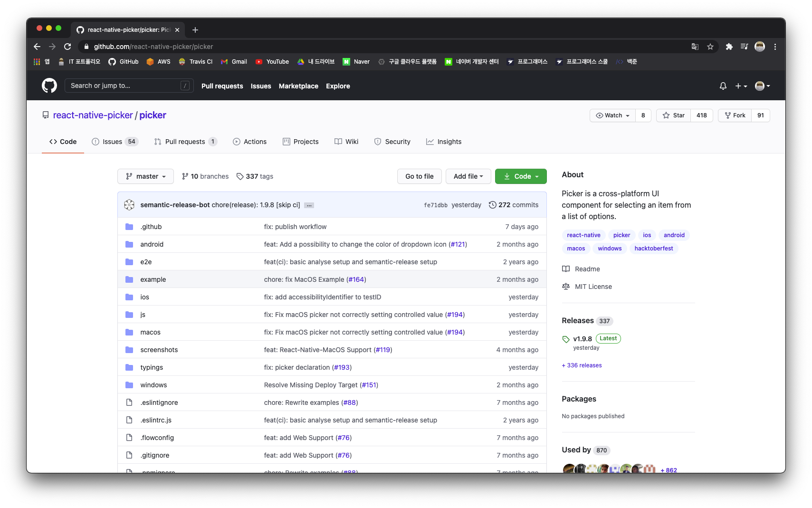Open the Watch dropdown
This screenshot has height=508, width=812.
click(612, 115)
